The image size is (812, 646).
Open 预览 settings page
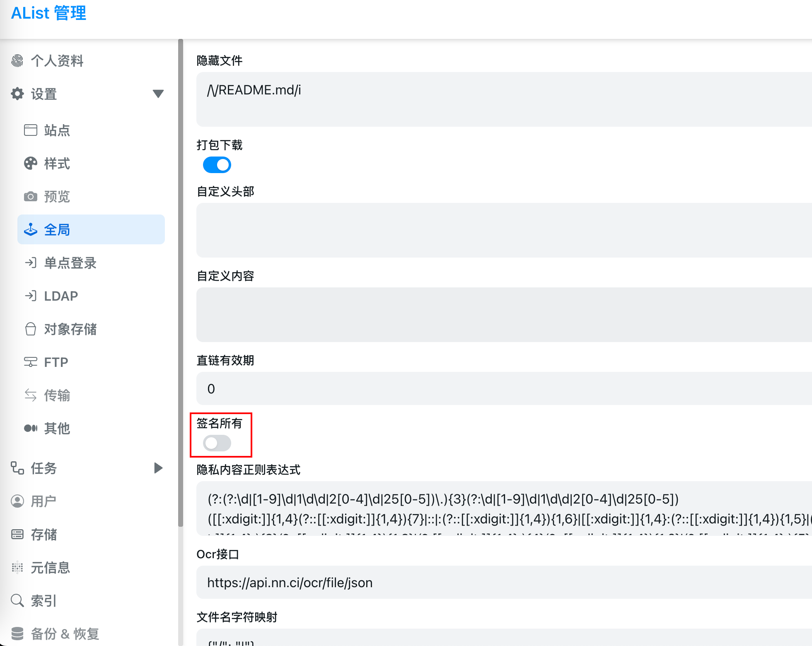91,197
